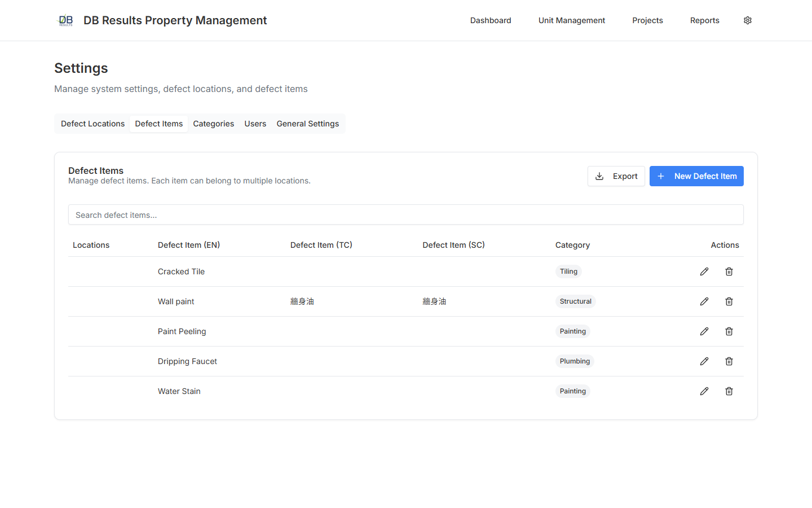Edit the Paint Peeling defect item

click(704, 331)
